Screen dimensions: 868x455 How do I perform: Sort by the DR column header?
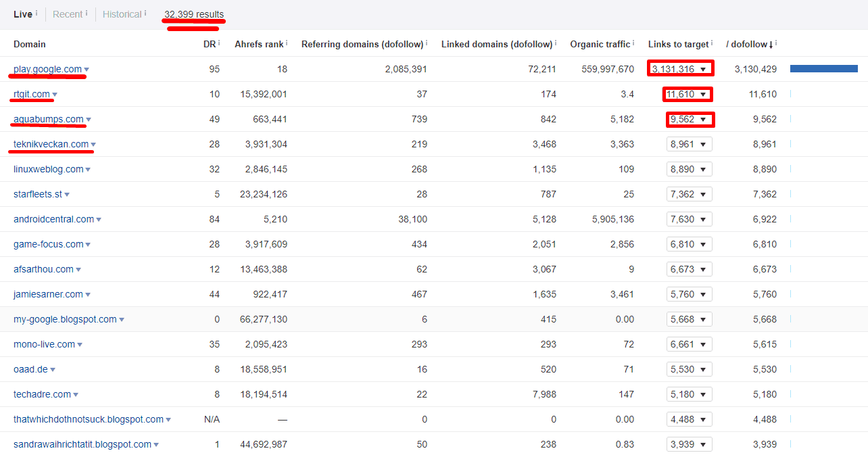coord(210,44)
